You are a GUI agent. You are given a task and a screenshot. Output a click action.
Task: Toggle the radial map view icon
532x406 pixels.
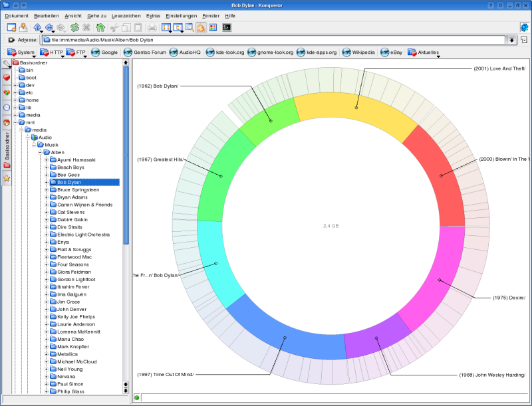tap(201, 27)
